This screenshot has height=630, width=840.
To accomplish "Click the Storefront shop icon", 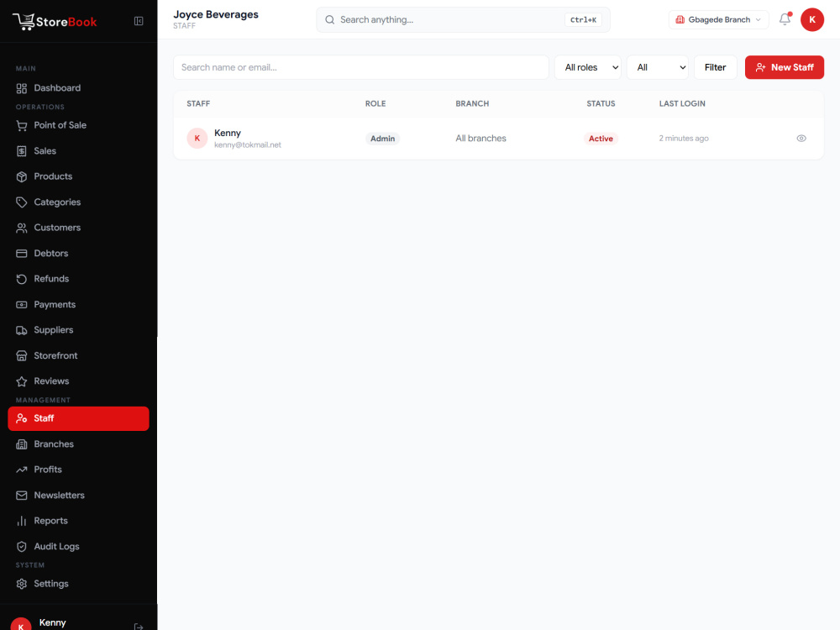I will pyautogui.click(x=22, y=355).
